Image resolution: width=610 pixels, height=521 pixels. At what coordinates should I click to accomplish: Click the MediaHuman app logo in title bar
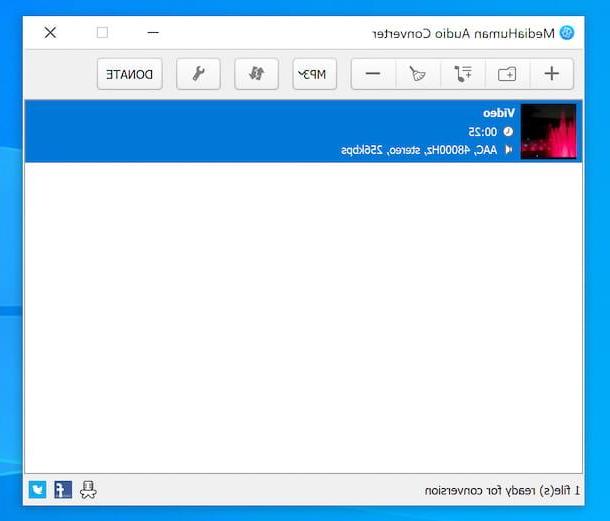[567, 33]
